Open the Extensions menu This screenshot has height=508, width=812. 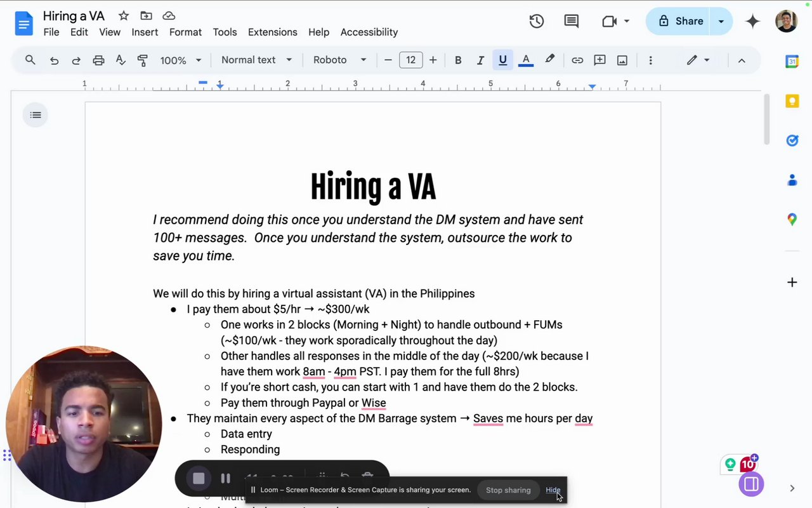[x=273, y=32]
